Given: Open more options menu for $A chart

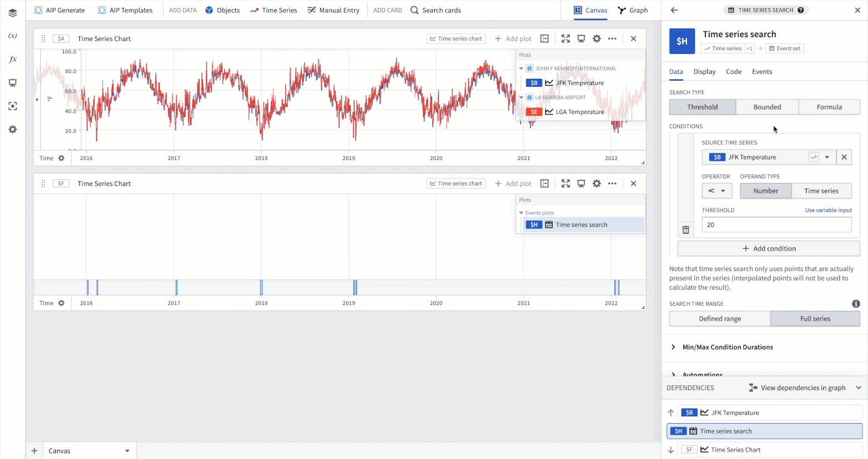Looking at the screenshot, I should coord(612,38).
